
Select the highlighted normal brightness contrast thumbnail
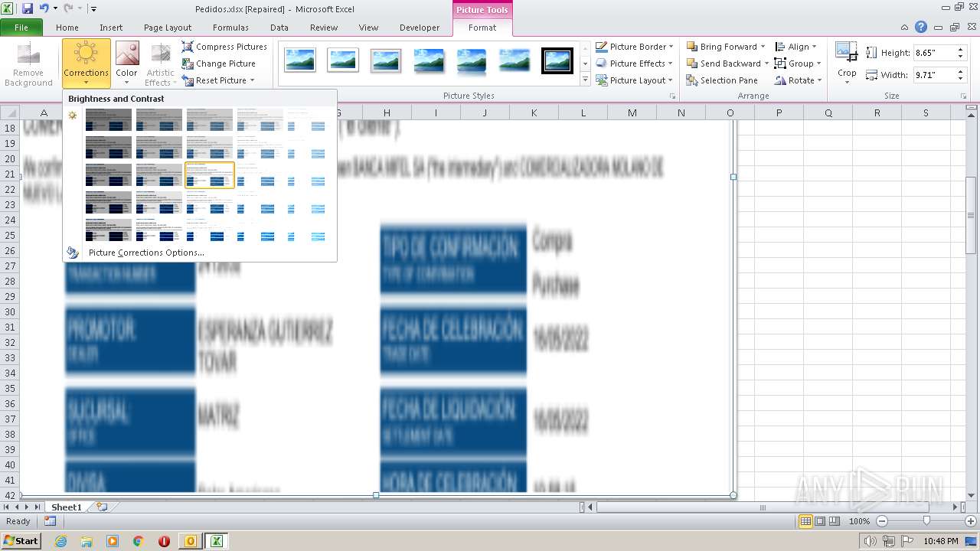coord(210,175)
